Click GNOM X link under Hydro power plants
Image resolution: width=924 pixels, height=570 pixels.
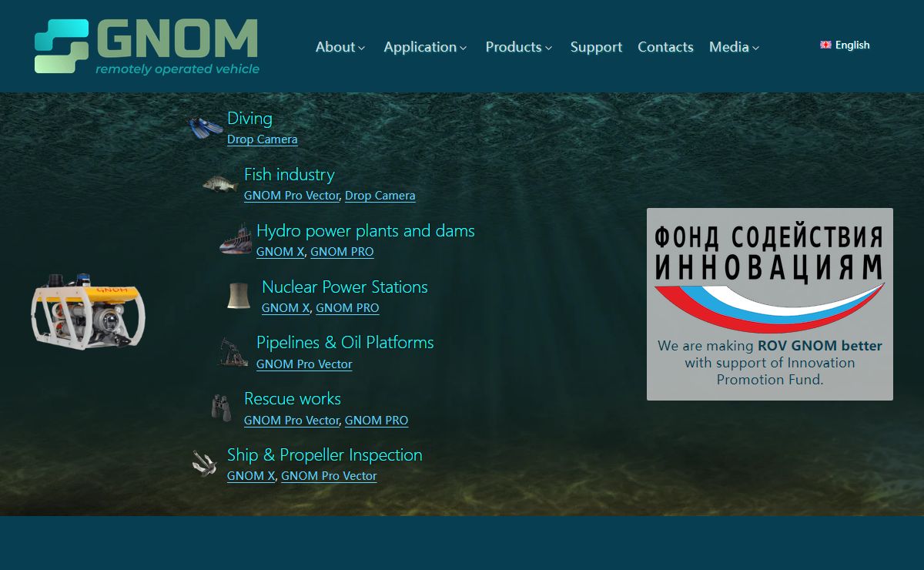click(x=280, y=252)
